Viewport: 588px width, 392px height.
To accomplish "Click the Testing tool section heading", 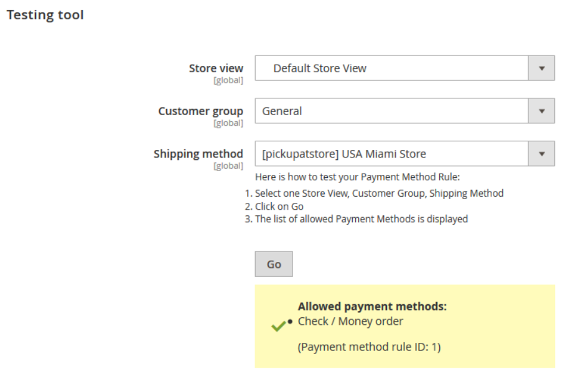I will tap(45, 15).
